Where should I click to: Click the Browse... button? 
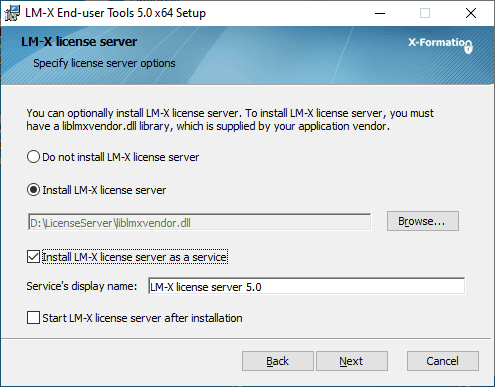[423, 221]
